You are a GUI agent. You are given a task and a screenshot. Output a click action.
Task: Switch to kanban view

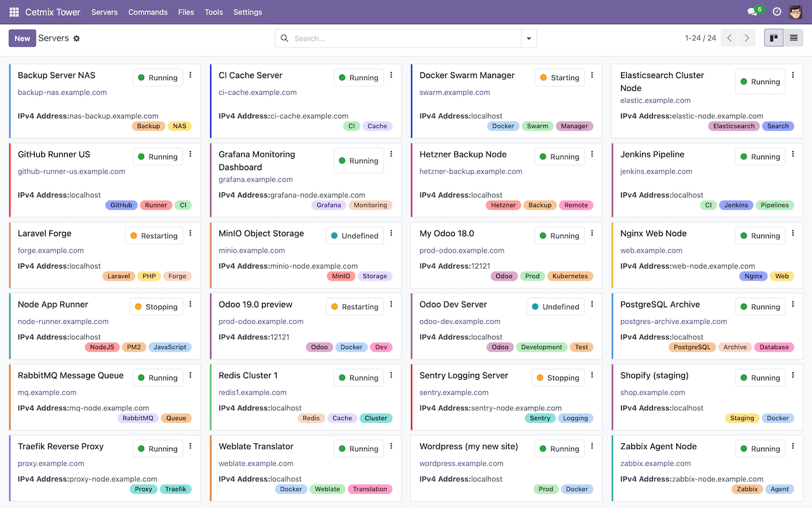click(x=774, y=38)
